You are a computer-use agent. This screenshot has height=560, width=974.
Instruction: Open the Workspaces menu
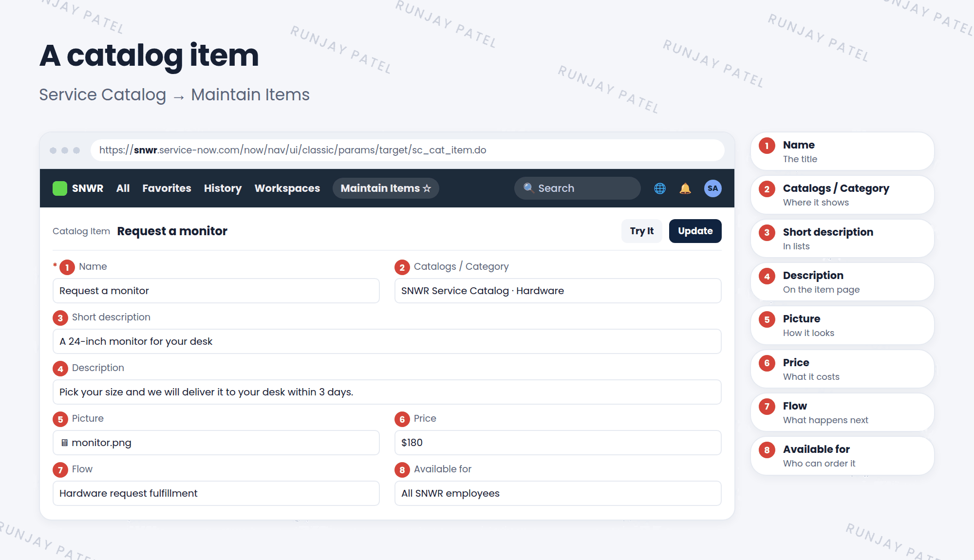(x=287, y=188)
